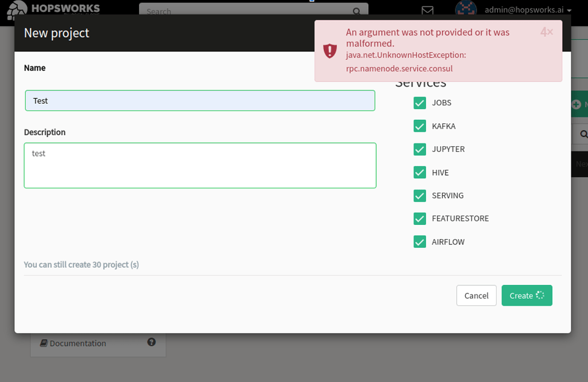588x382 pixels.
Task: Click the red shield icon in the error alert
Action: coord(330,50)
